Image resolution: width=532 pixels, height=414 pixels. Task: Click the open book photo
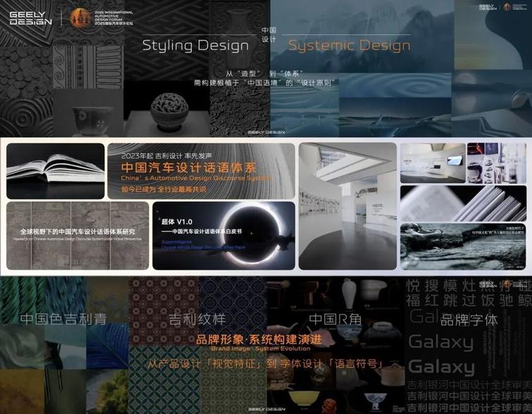pyautogui.click(x=55, y=171)
